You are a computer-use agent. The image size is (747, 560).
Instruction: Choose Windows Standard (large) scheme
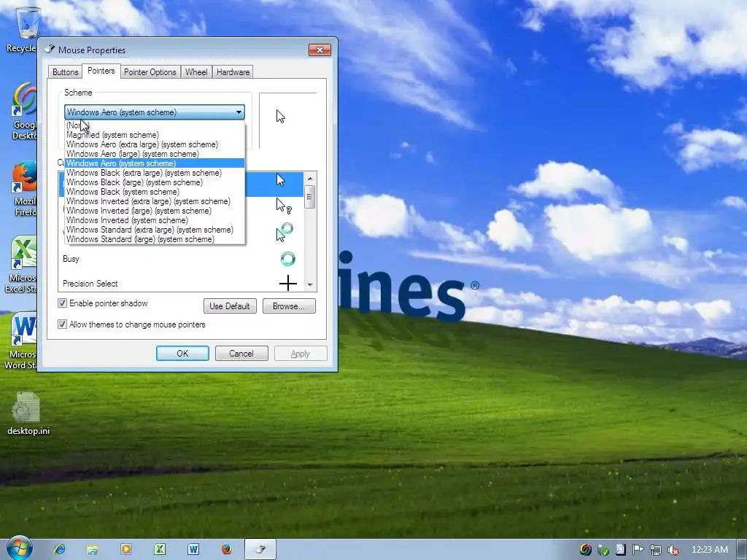point(155,239)
